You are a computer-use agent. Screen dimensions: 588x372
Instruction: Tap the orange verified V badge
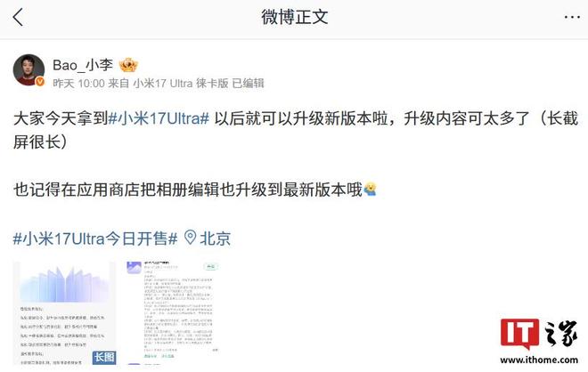[x=40, y=81]
